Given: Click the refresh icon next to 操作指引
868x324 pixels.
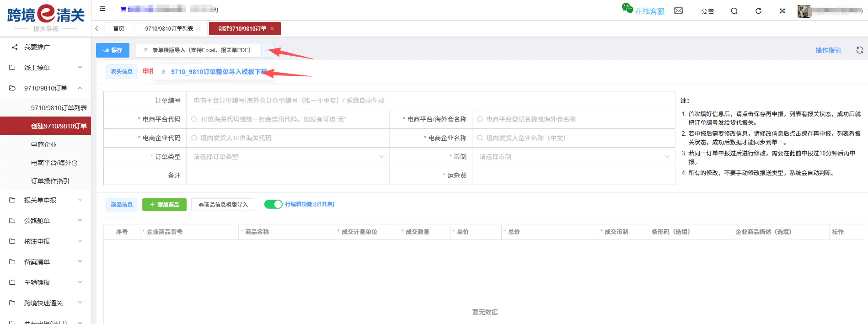Looking at the screenshot, I should [x=860, y=50].
